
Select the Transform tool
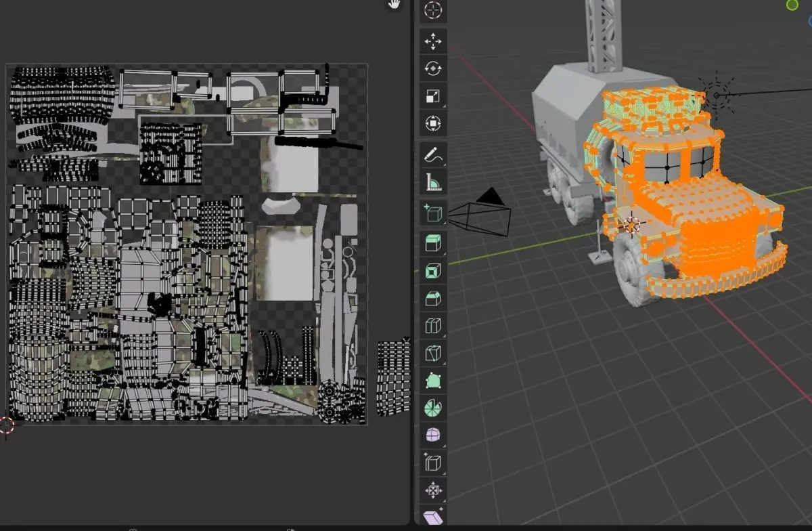(x=433, y=123)
